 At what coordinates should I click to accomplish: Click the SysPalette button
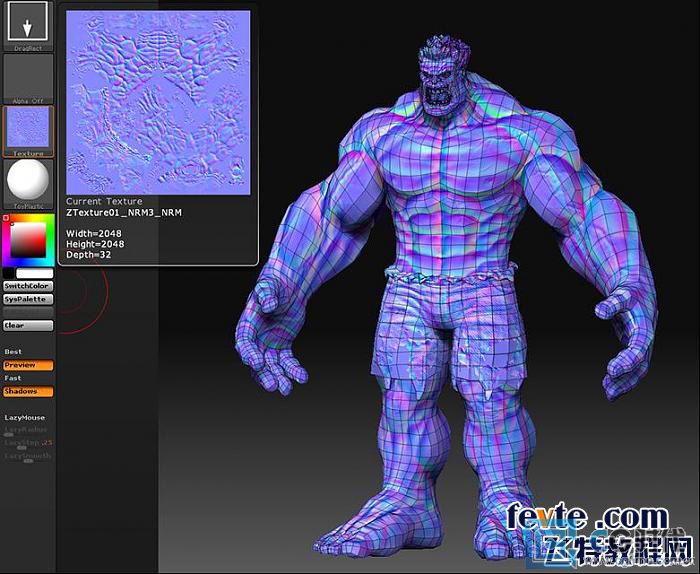click(28, 299)
